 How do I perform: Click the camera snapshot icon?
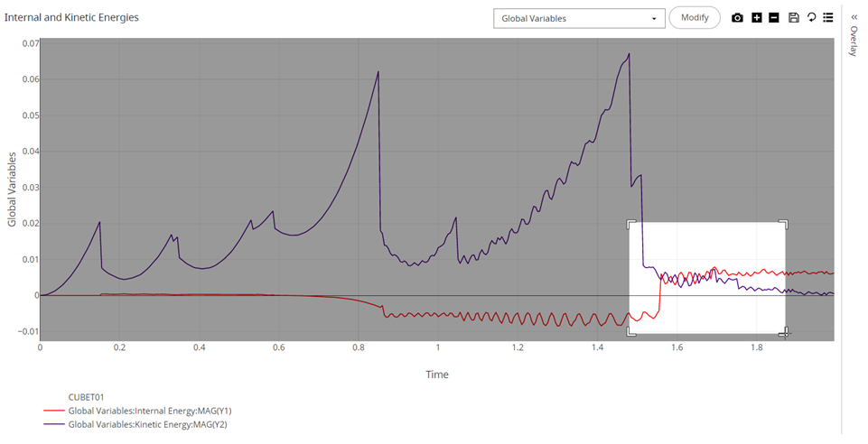coord(737,18)
